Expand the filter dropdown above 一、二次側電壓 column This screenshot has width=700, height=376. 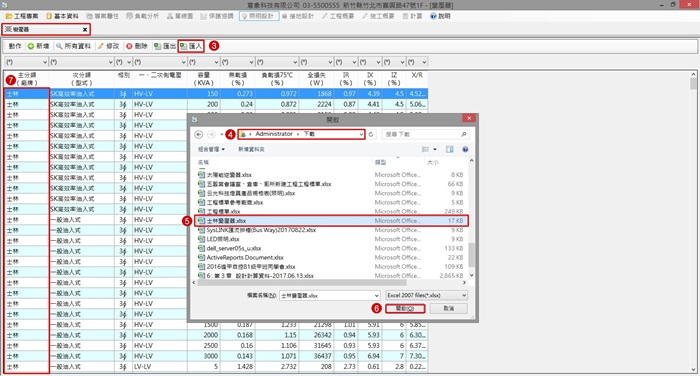[183, 62]
